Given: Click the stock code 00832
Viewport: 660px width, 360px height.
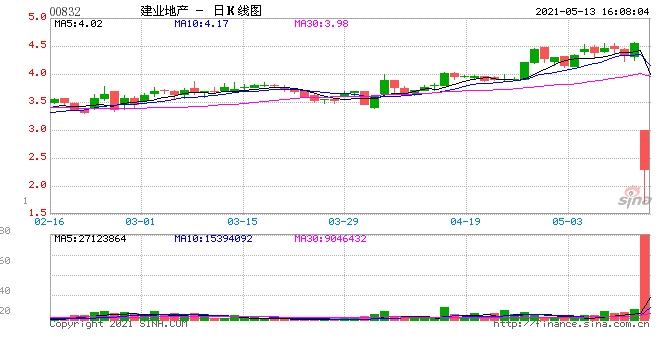Looking at the screenshot, I should point(65,11).
